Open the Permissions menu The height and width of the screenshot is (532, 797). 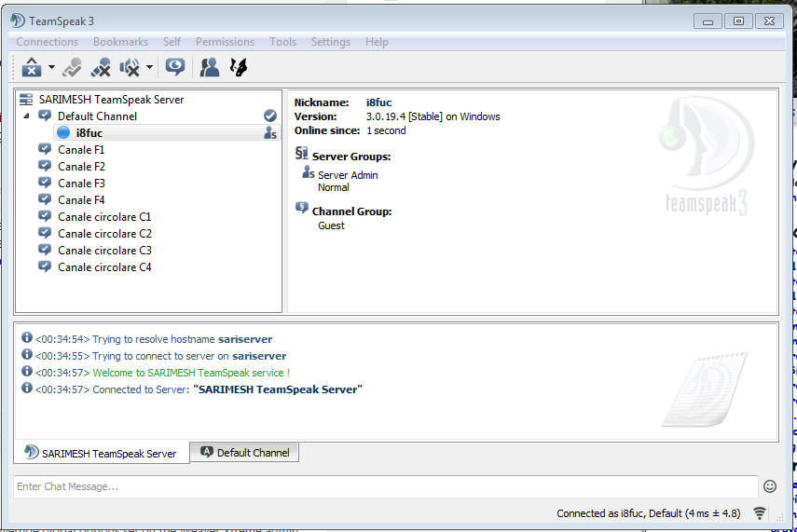(225, 42)
